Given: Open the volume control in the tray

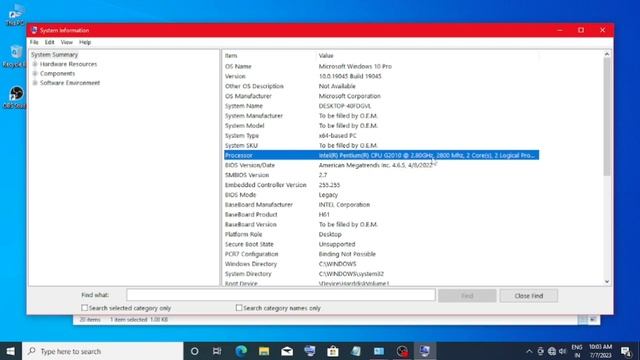Looking at the screenshot, I should click(x=562, y=351).
